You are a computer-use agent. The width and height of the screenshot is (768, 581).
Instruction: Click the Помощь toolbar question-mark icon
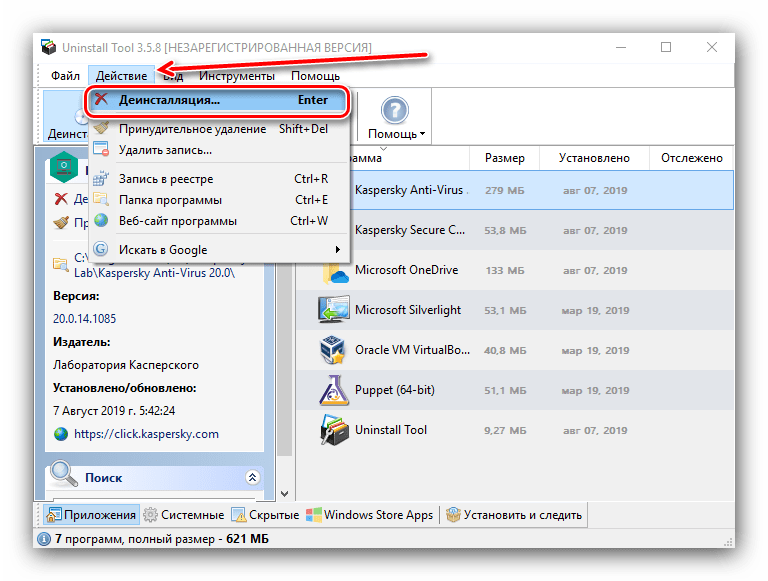(x=395, y=110)
